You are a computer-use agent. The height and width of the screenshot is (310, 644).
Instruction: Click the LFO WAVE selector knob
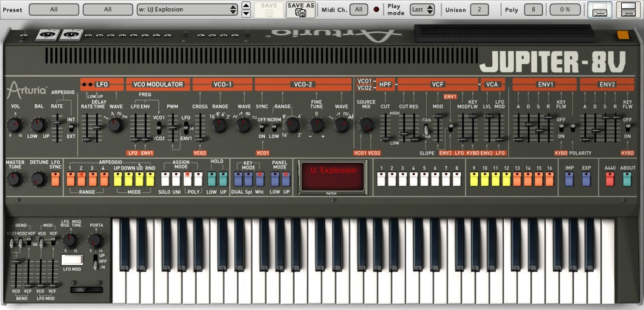[x=116, y=125]
